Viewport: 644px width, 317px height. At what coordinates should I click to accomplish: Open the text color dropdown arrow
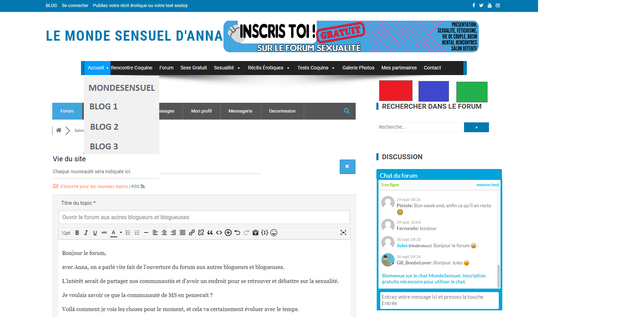(x=121, y=232)
